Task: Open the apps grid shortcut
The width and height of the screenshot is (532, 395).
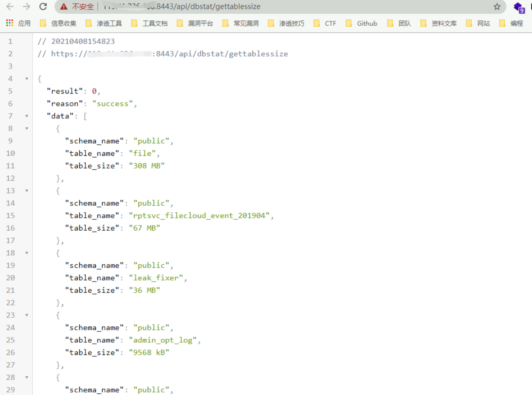Action: [10, 23]
